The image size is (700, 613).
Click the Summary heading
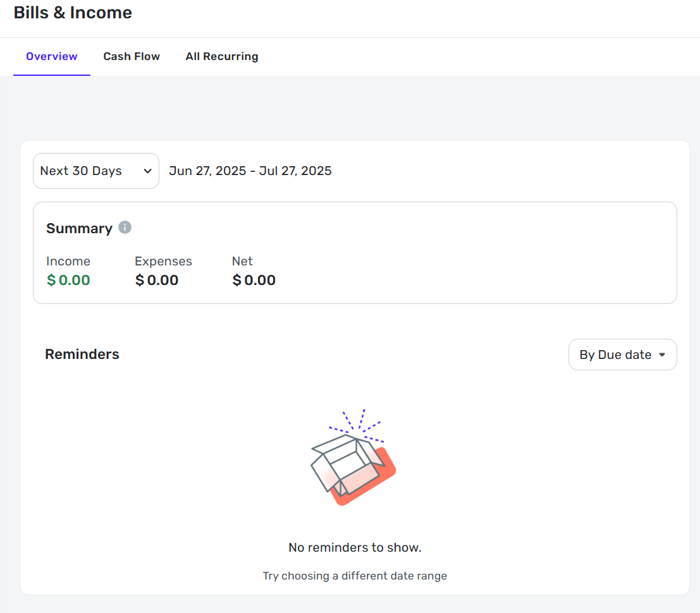(79, 229)
